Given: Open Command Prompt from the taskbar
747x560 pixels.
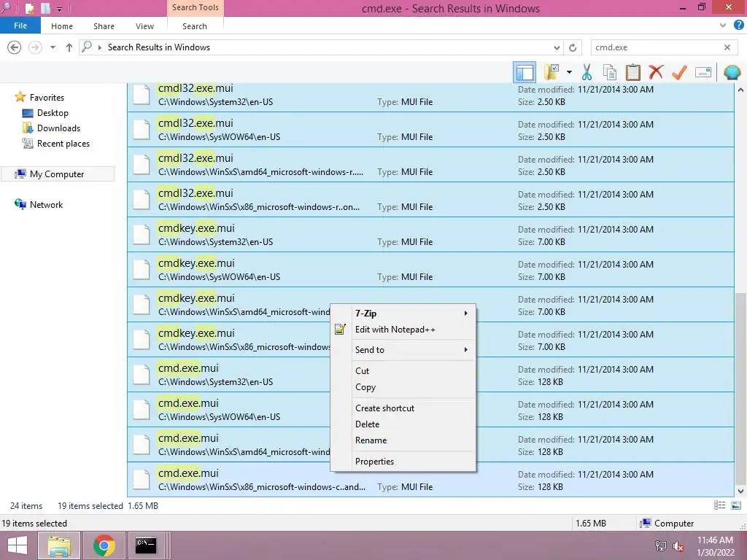Looking at the screenshot, I should coord(146,545).
